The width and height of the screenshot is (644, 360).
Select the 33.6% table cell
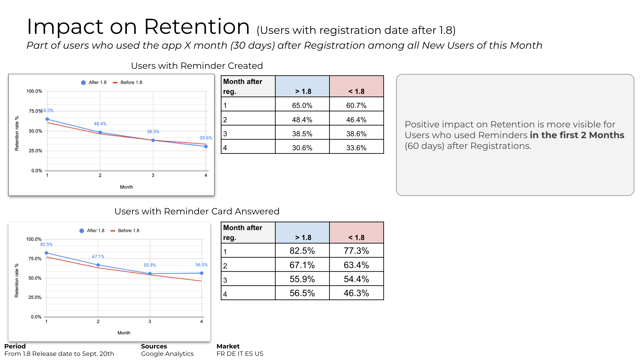tap(356, 148)
